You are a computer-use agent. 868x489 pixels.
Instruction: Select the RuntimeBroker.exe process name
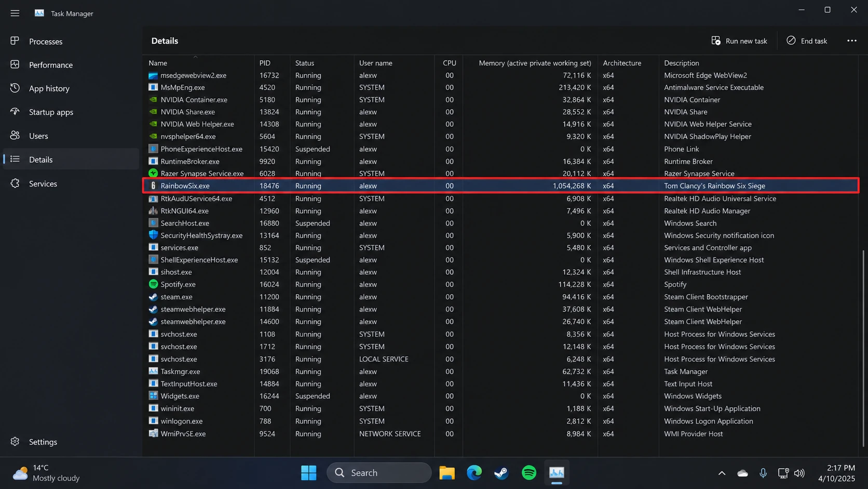click(189, 162)
